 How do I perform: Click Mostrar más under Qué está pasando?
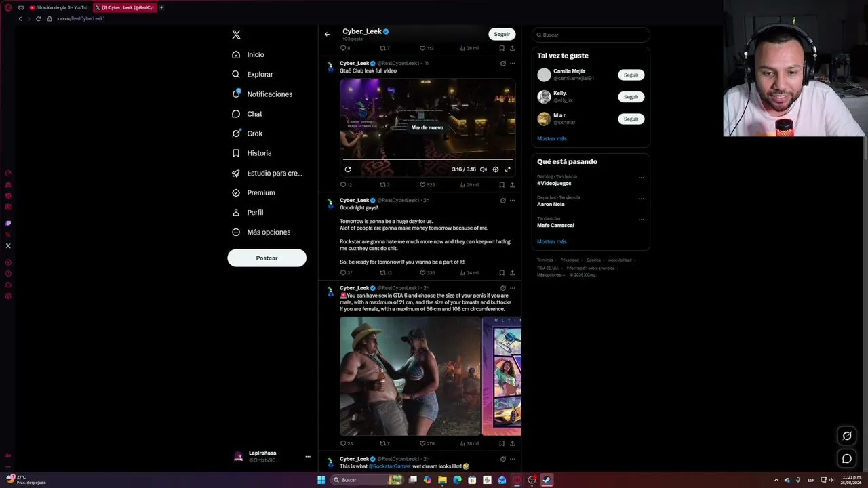[x=552, y=241]
